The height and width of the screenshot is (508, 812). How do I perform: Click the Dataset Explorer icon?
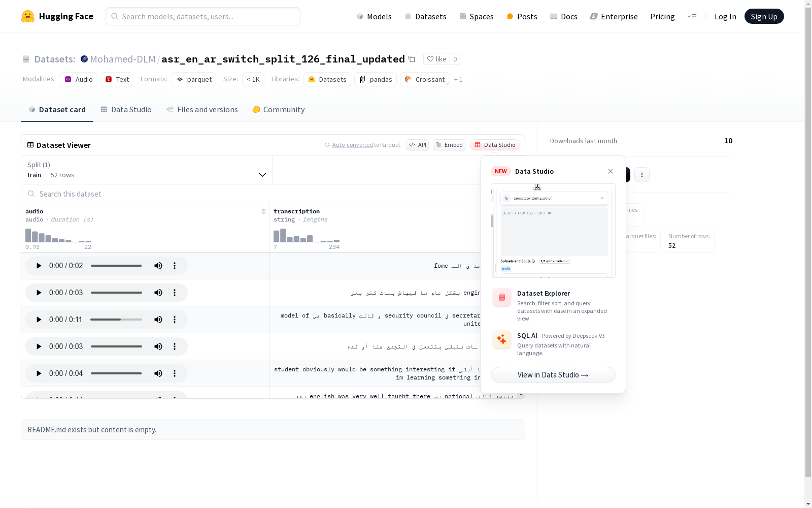pos(502,298)
